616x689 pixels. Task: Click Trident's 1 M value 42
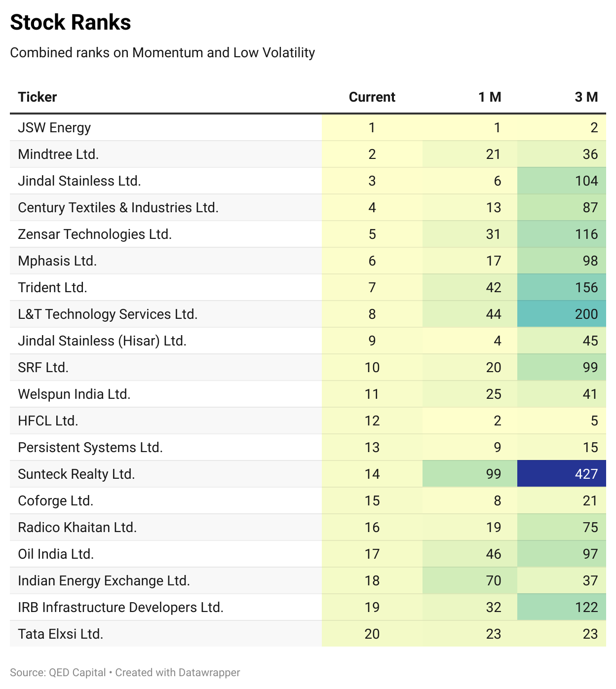pyautogui.click(x=494, y=287)
